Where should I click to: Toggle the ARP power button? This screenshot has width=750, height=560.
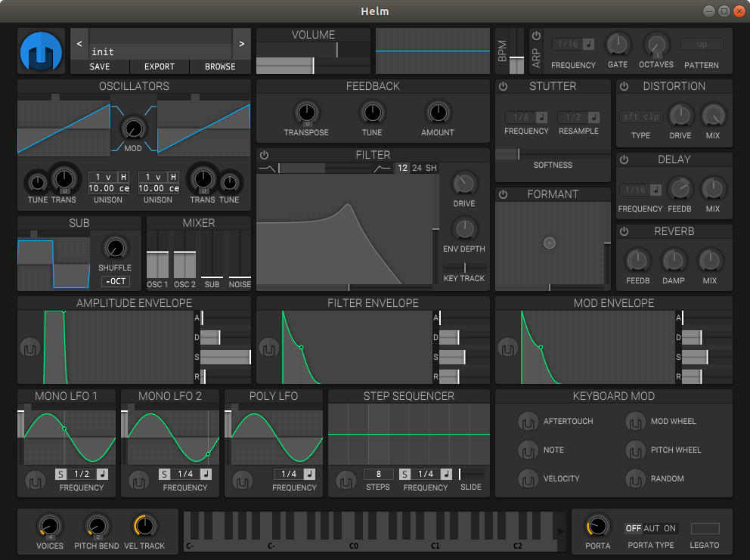click(536, 36)
